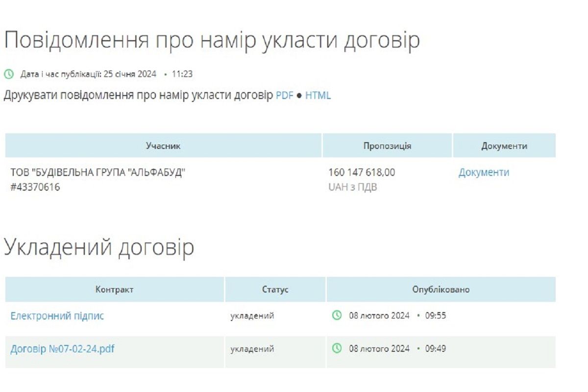Click the Учасник column header

coord(163,146)
